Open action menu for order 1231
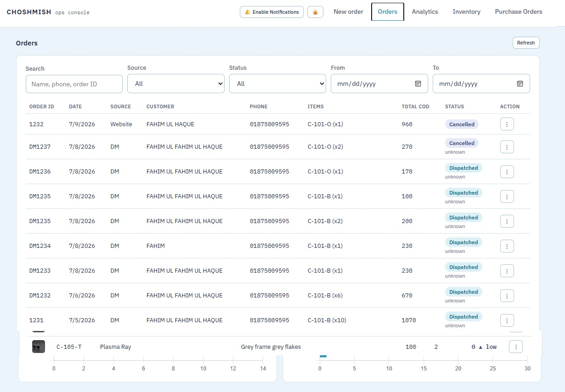565x392 pixels. coord(507,320)
